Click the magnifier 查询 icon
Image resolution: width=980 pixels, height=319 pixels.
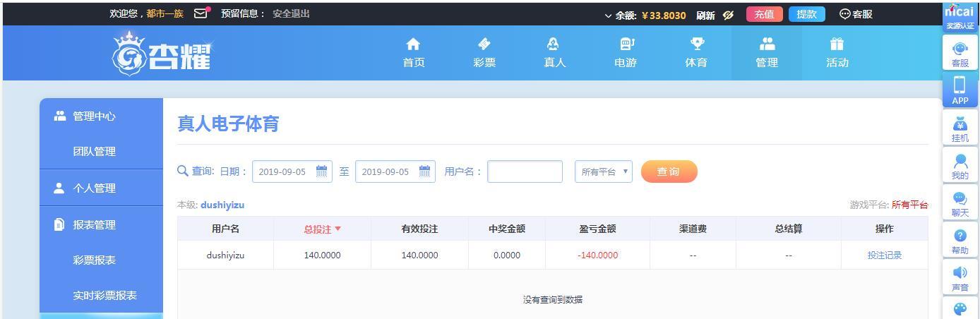tap(183, 171)
